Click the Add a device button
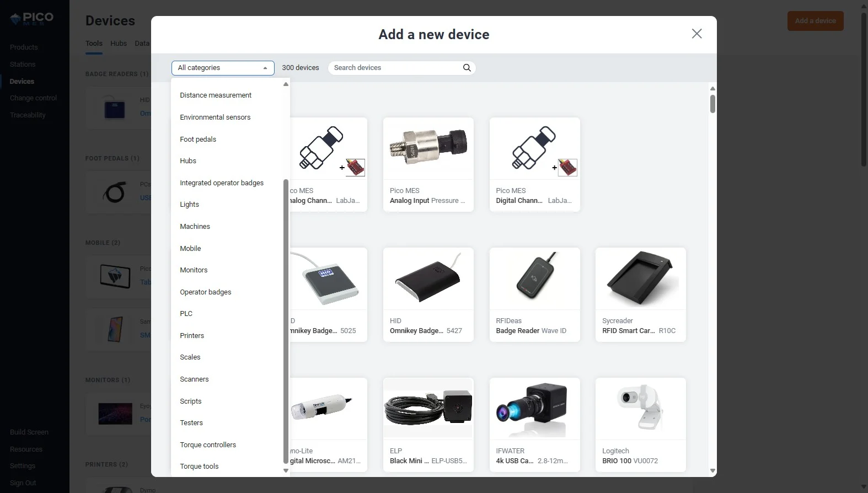Image resolution: width=868 pixels, height=493 pixels. (815, 21)
